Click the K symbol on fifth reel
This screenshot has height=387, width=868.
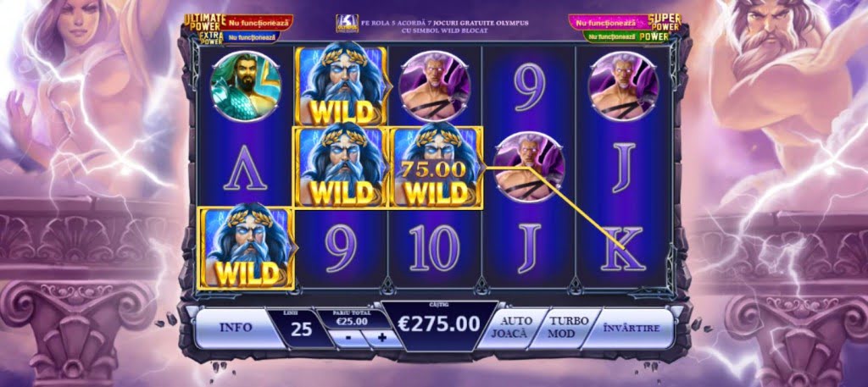click(623, 248)
